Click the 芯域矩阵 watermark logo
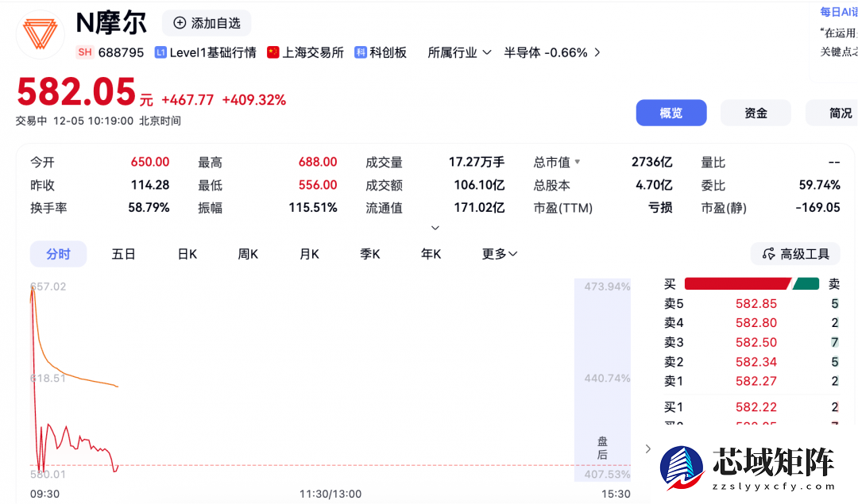The width and height of the screenshot is (858, 504). click(685, 468)
